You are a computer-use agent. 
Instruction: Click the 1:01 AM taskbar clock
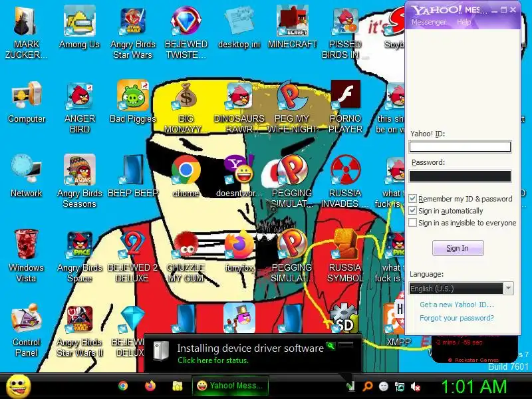click(473, 386)
